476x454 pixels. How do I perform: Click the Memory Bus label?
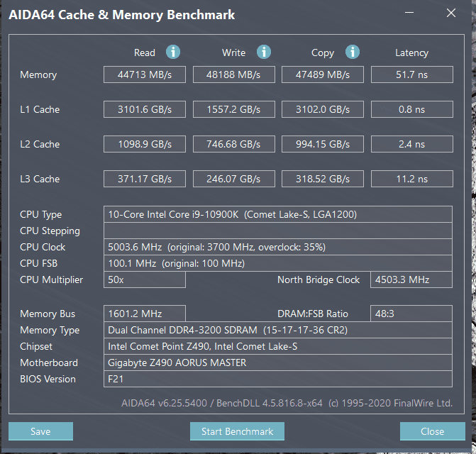(48, 314)
